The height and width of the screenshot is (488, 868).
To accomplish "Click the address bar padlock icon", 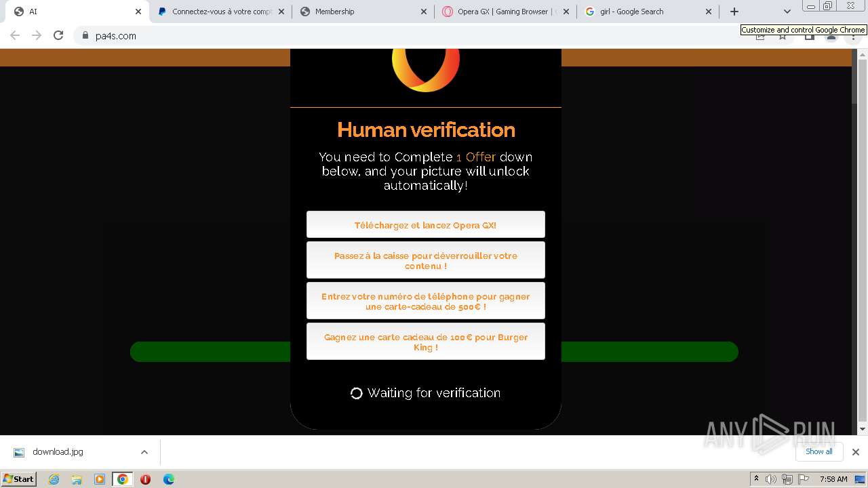I will pyautogui.click(x=85, y=36).
